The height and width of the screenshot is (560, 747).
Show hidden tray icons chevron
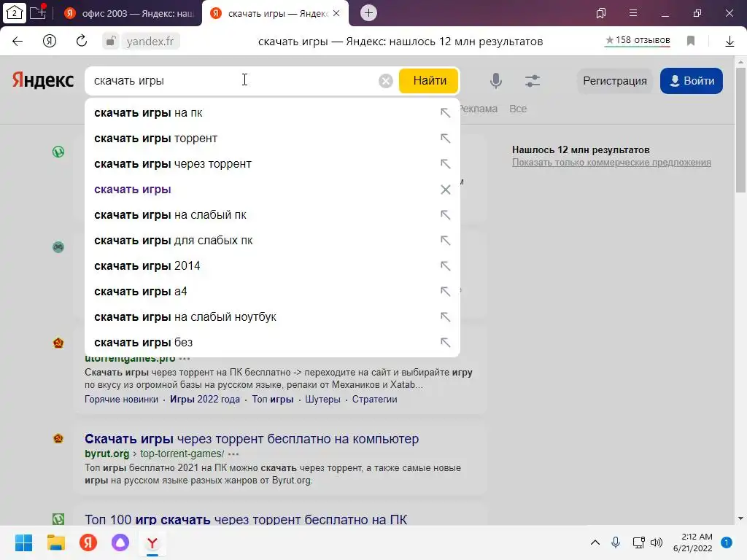pyautogui.click(x=595, y=542)
